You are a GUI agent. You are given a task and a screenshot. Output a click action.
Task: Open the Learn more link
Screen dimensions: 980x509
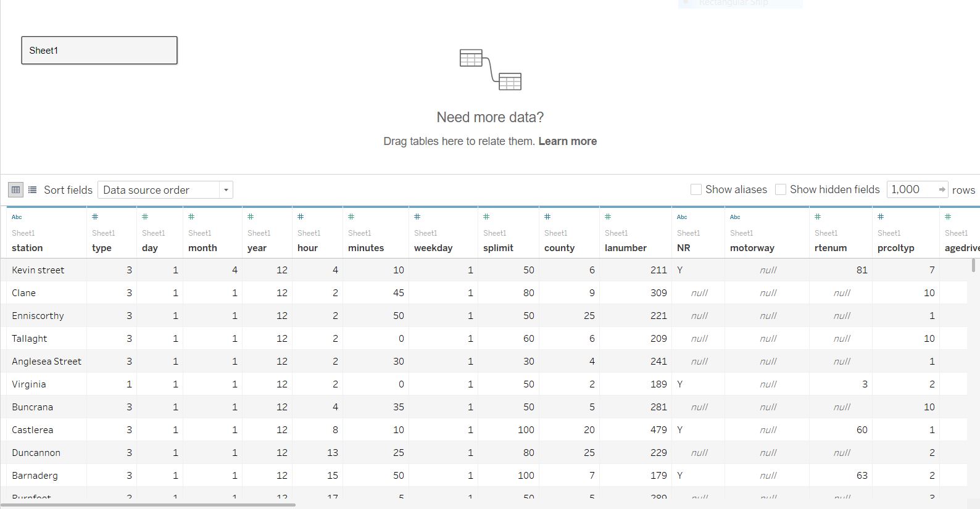click(567, 141)
